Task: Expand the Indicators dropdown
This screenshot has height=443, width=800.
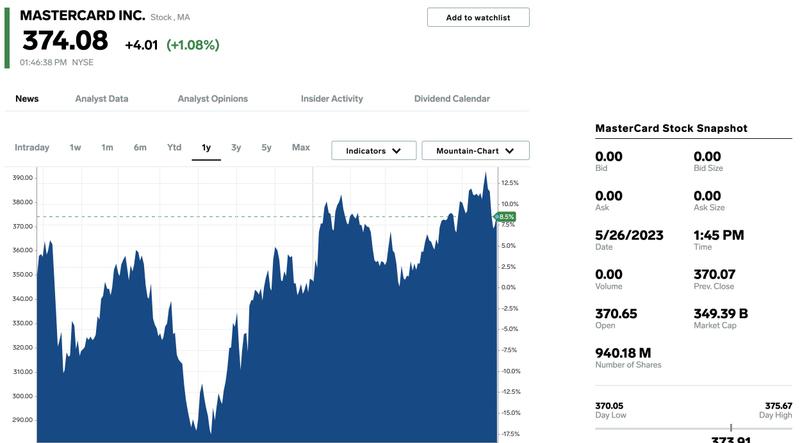Action: [x=373, y=151]
